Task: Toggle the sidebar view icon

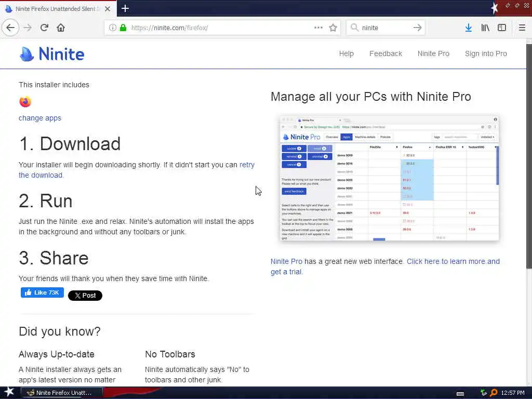Action: (502, 28)
